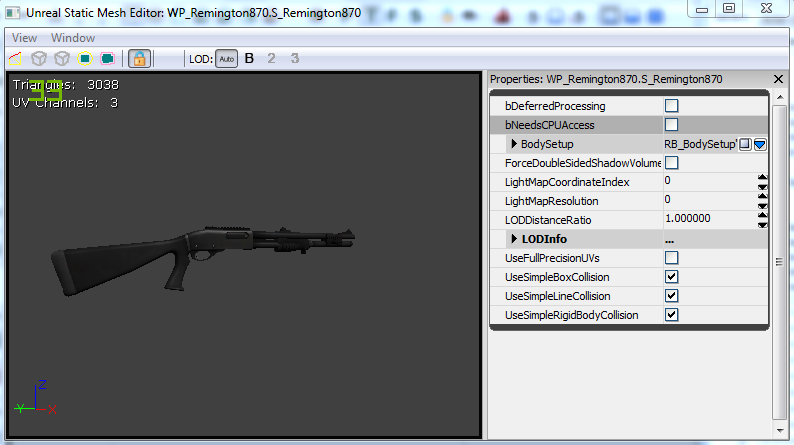
Task: Click the Static Mesh Editor title icon
Action: click(12, 13)
